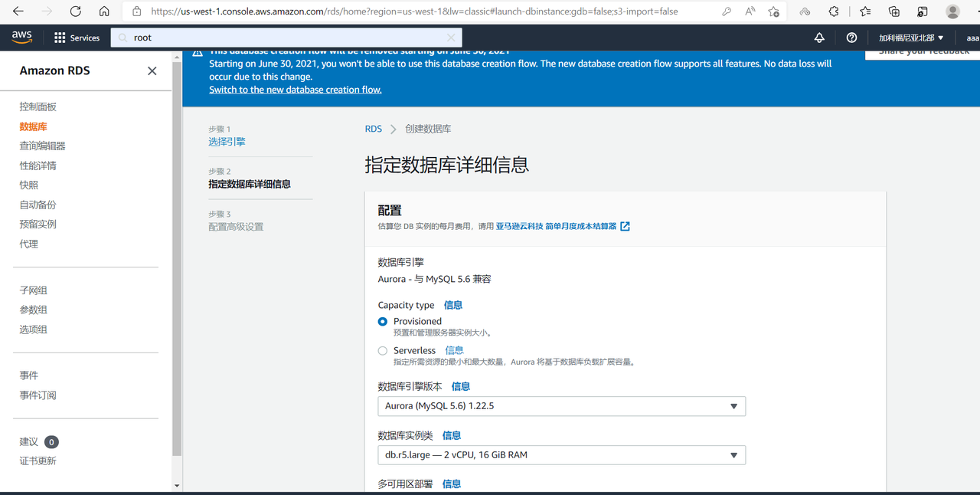Open 建议 in the sidebar
The image size is (980, 495).
(29, 441)
